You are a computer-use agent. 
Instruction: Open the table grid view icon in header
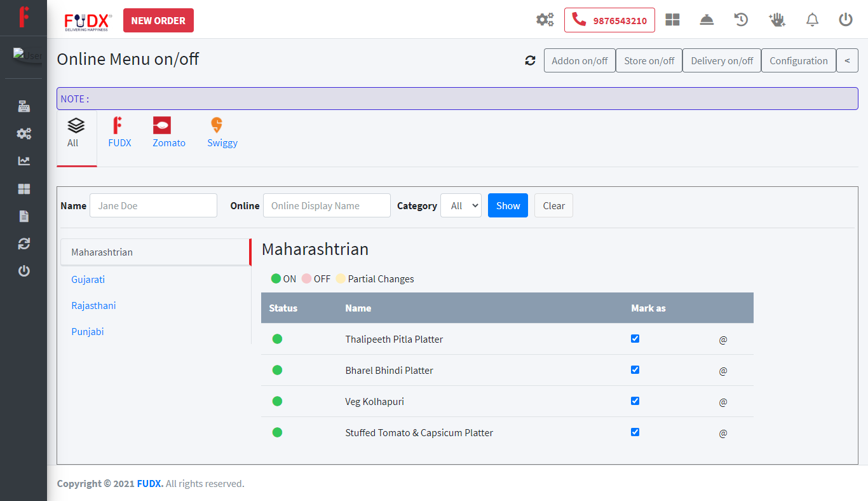pyautogui.click(x=672, y=20)
